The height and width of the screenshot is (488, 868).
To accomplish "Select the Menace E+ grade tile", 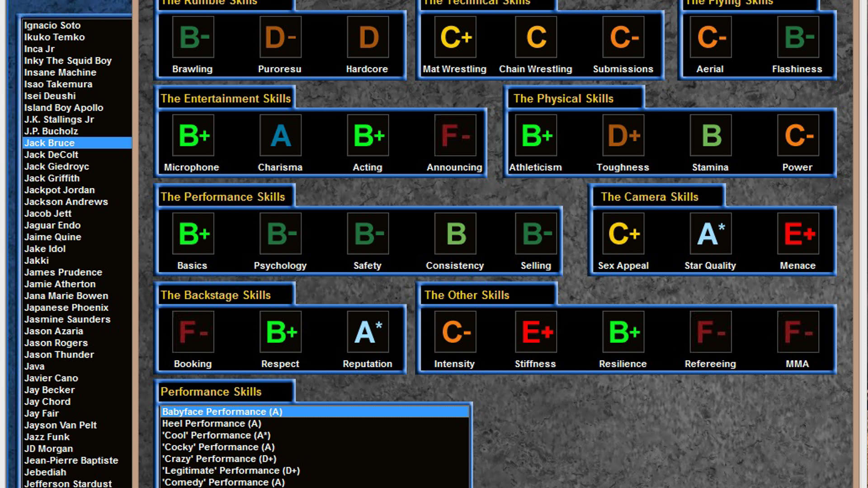I will coord(798,234).
